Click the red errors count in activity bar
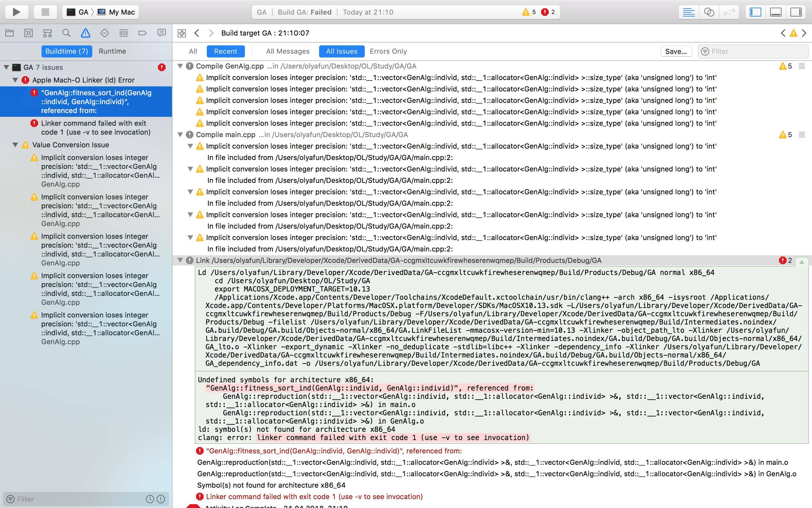The width and height of the screenshot is (812, 508). coord(547,12)
